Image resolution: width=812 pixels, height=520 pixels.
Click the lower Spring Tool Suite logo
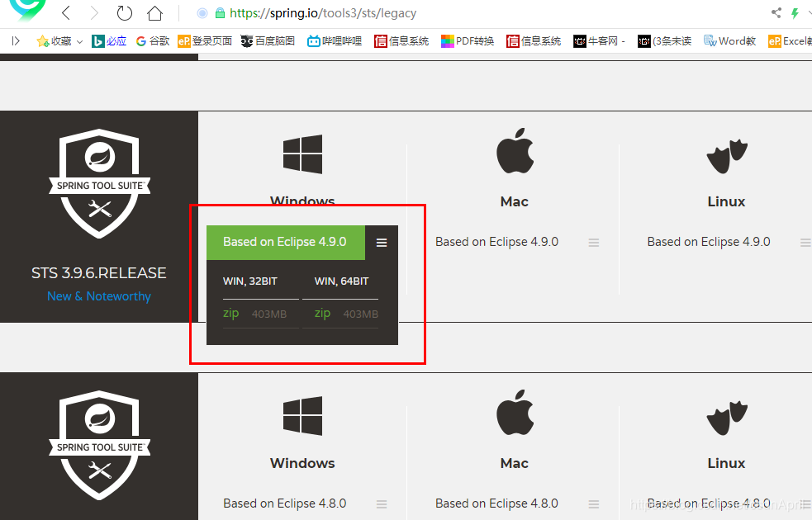(x=99, y=446)
